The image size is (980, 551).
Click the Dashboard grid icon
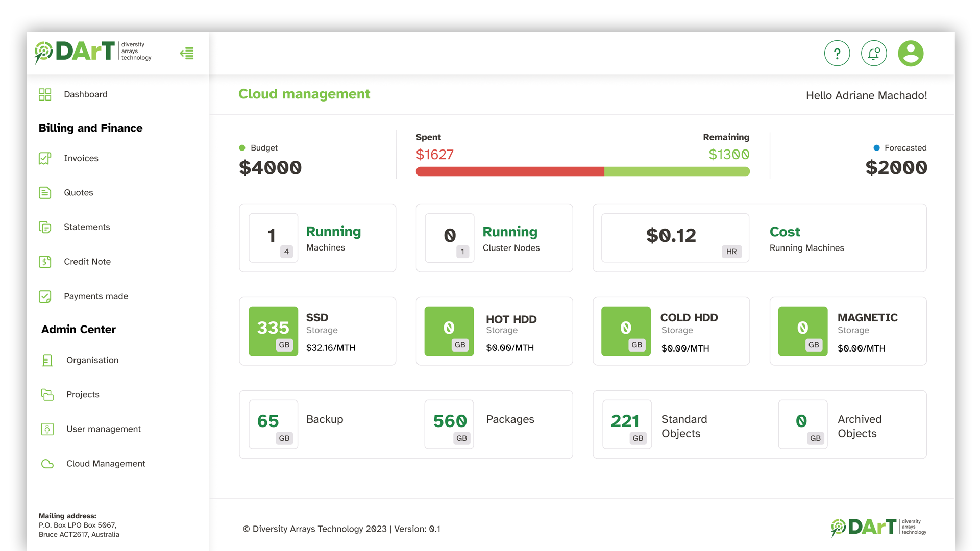45,94
